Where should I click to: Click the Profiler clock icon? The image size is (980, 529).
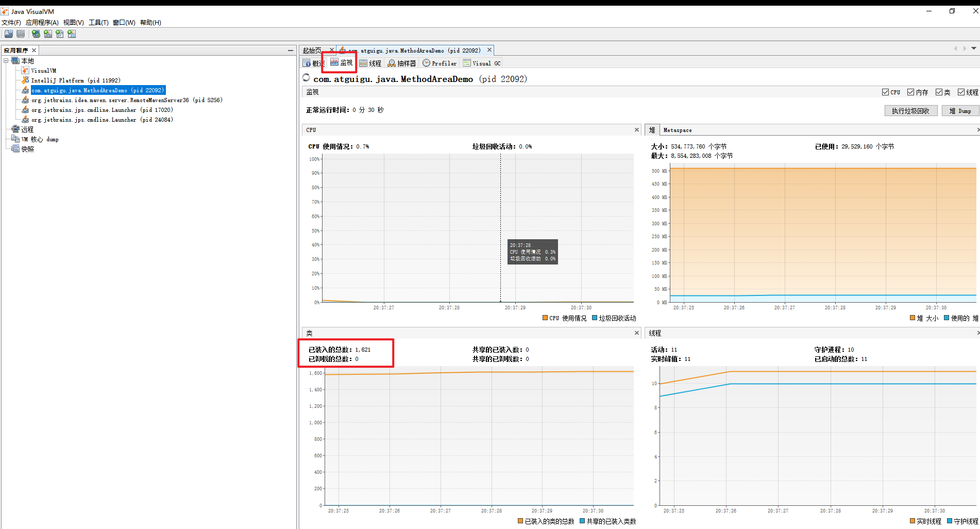[426, 63]
